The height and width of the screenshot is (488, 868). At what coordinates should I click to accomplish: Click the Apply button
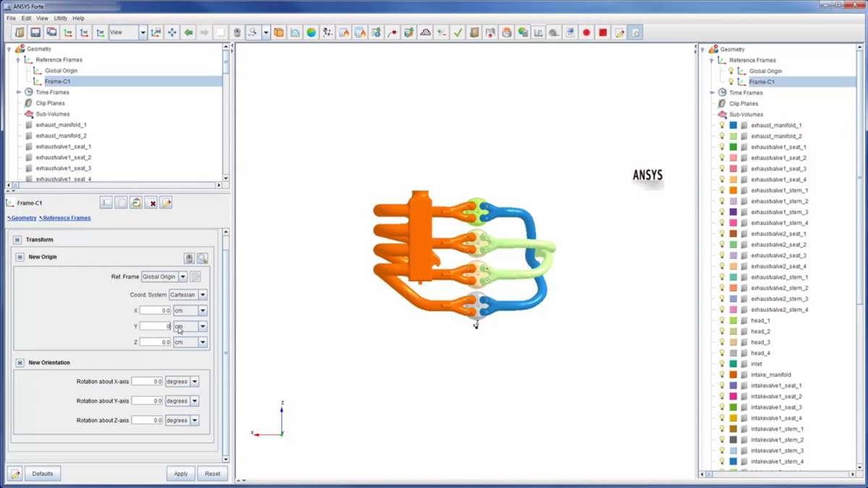(x=181, y=474)
